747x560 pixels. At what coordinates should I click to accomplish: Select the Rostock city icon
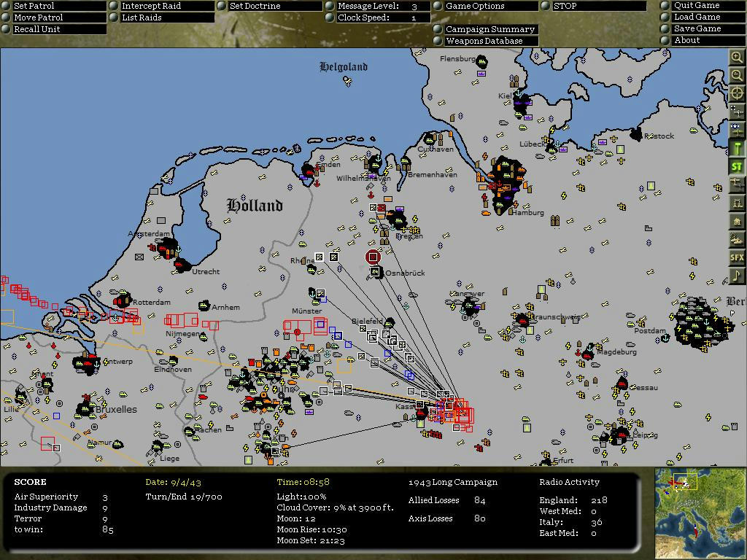636,134
